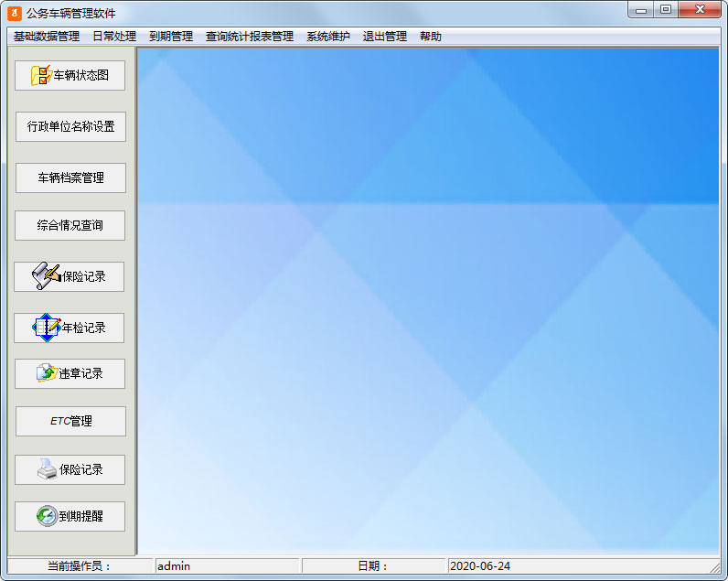Open the 日常处理 menu
Viewport: 728px width, 581px height.
[x=114, y=37]
